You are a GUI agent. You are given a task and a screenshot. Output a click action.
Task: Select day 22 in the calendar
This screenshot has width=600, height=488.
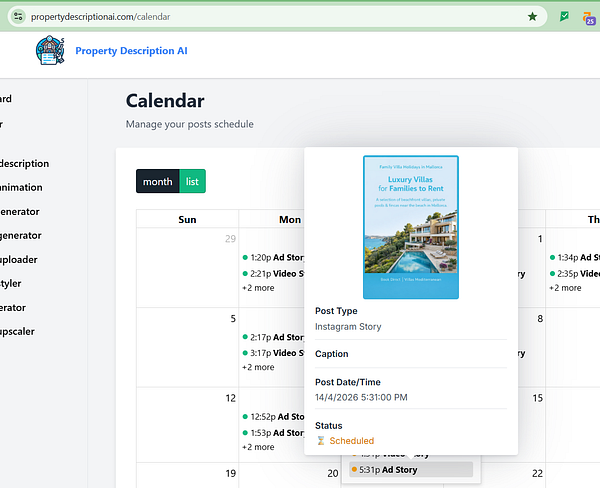point(537,473)
